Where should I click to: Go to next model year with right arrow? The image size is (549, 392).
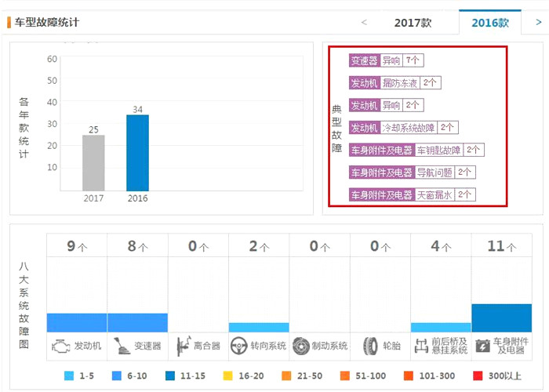click(538, 23)
